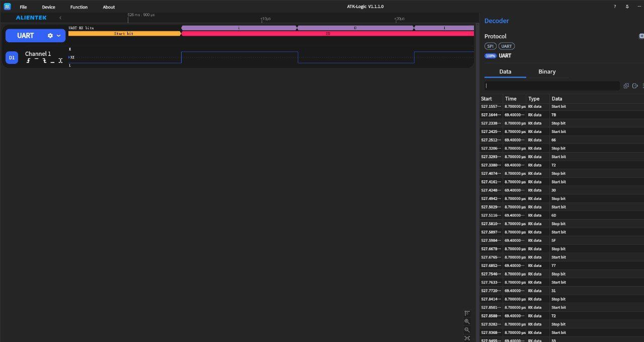The height and width of the screenshot is (342, 644).
Task: Select the decoded row with data 7B
Action: click(x=561, y=115)
